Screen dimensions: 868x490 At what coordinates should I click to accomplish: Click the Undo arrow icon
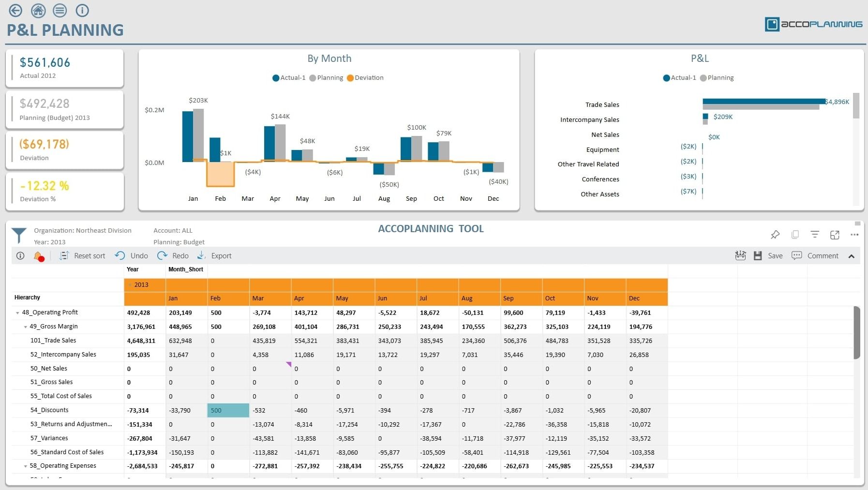coord(120,255)
